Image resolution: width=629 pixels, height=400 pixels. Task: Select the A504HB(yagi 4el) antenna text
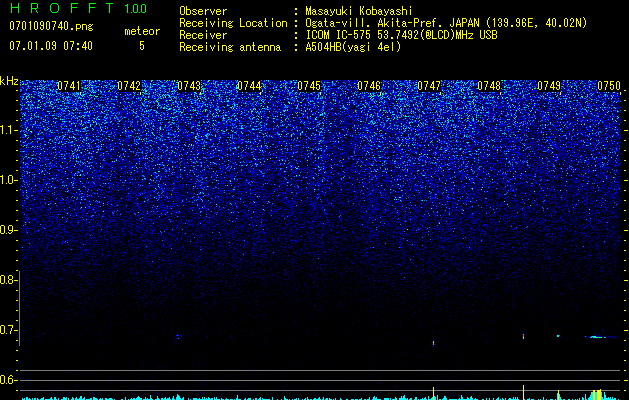click(353, 47)
